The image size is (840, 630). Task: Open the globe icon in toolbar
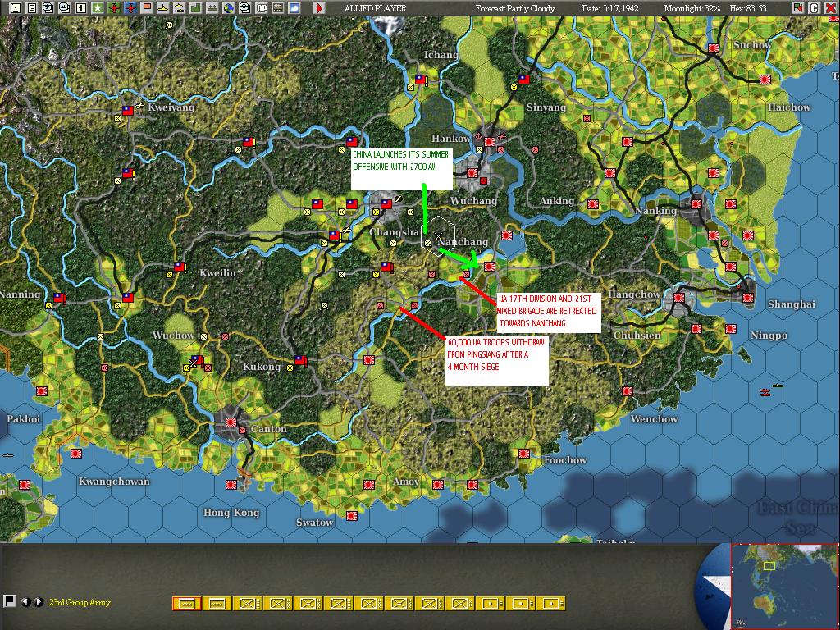pos(228,8)
